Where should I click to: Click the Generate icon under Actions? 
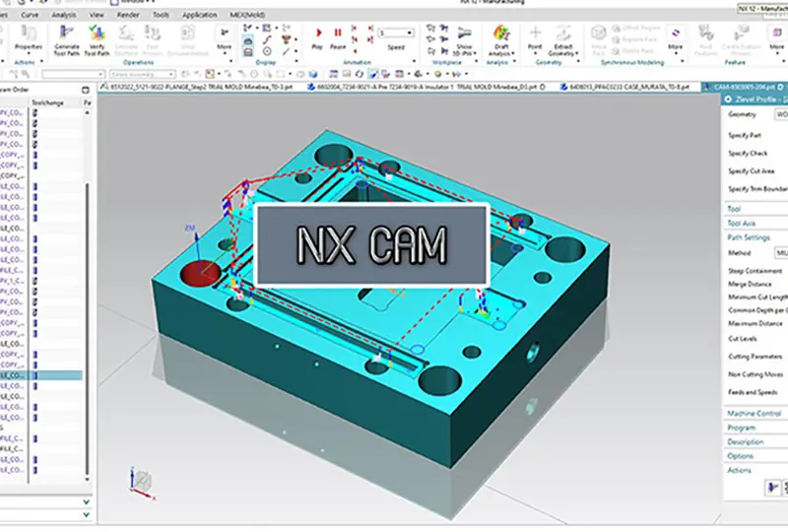pyautogui.click(x=773, y=488)
